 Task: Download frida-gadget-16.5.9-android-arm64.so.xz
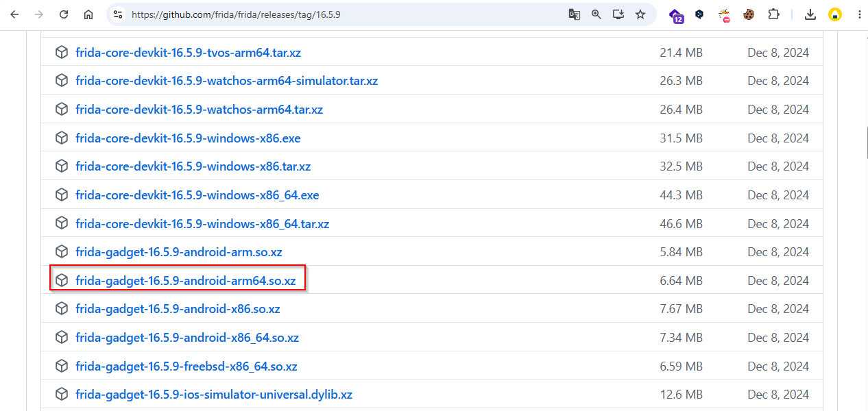pos(185,281)
